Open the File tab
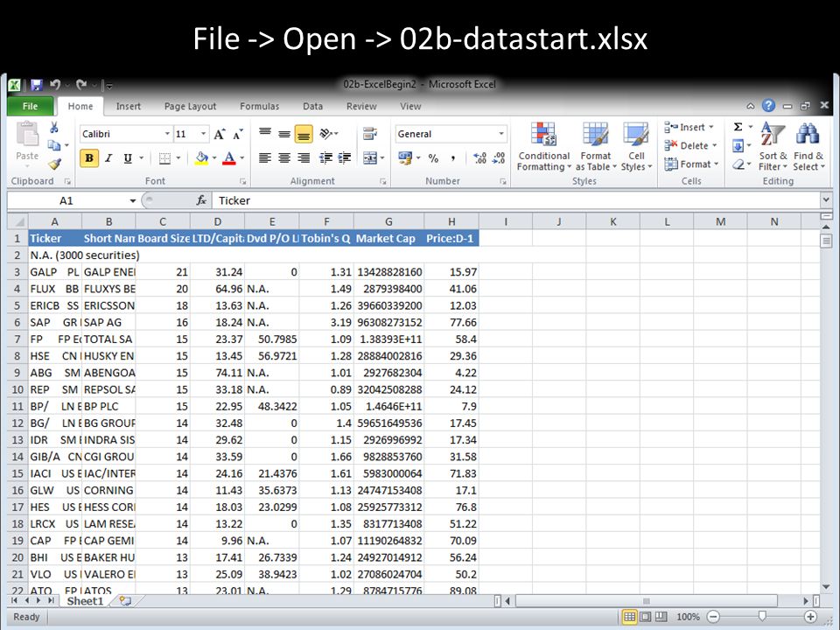The width and height of the screenshot is (840, 630). point(30,106)
